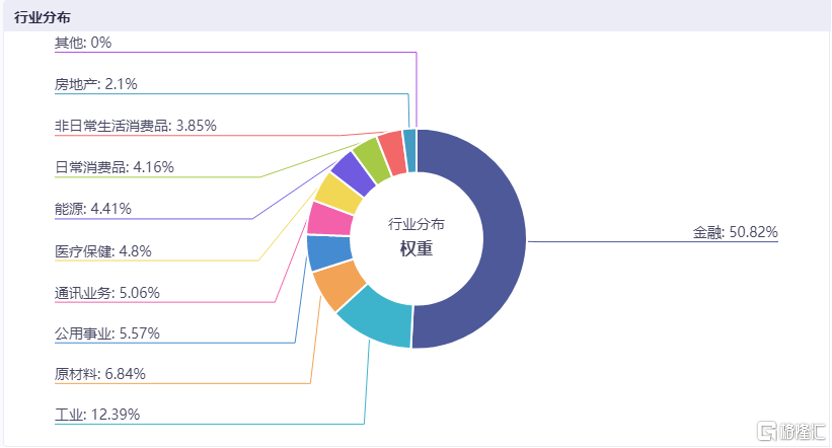The image size is (832, 448).
Task: Click the 格隆汇 watermark logo
Action: [791, 431]
